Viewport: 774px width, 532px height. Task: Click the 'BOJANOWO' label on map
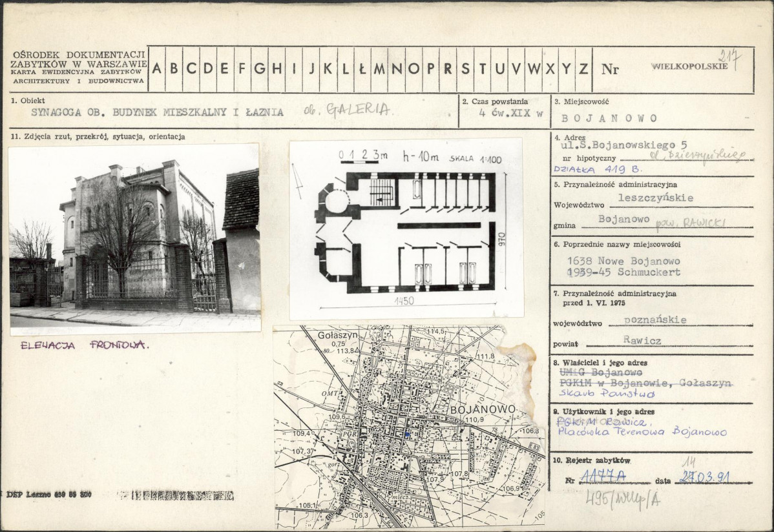coord(483,409)
